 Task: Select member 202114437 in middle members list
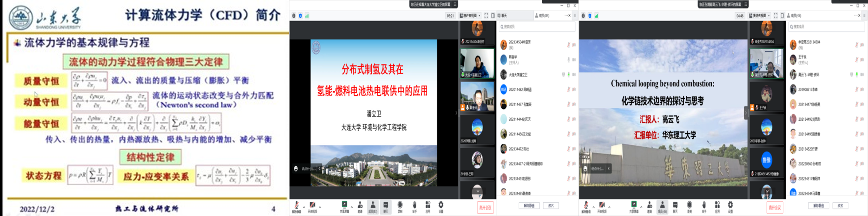(x=536, y=104)
